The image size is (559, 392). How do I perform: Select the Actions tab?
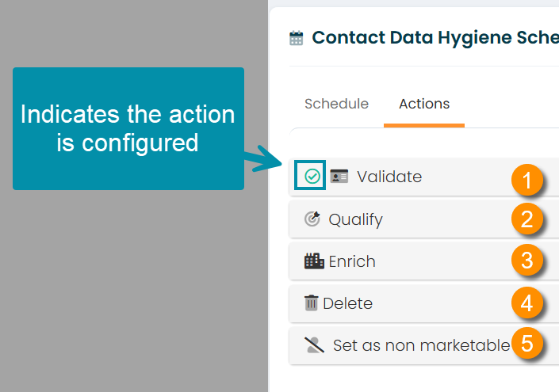424,104
